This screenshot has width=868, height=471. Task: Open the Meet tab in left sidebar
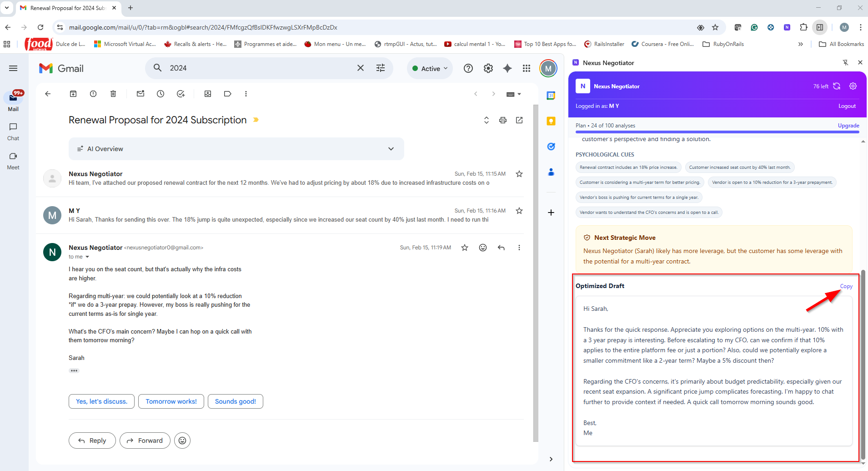coord(13,160)
